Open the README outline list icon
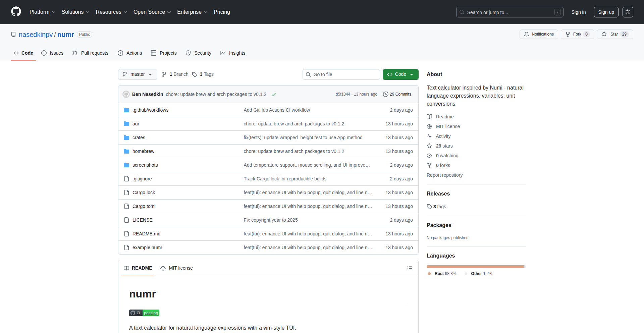 coord(410,268)
